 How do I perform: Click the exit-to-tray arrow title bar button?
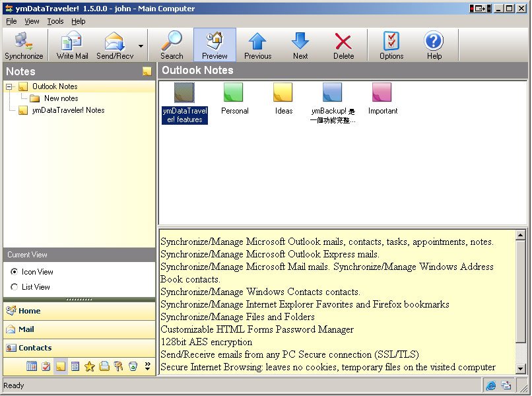[x=480, y=8]
